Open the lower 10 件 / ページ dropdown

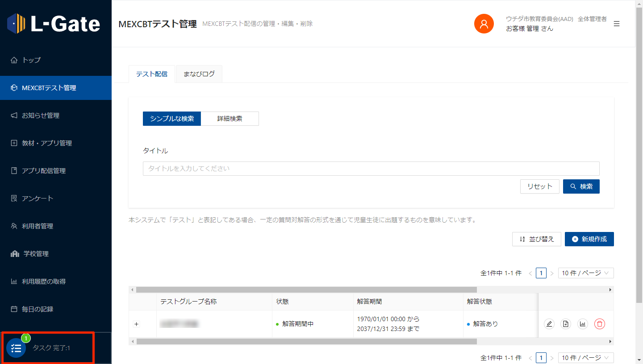585,358
